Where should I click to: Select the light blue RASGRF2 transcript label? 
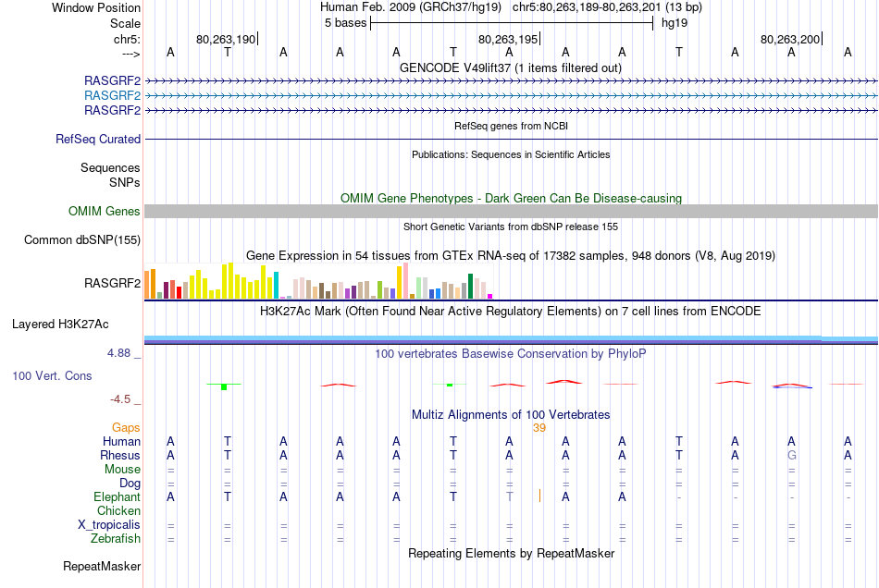pyautogui.click(x=112, y=96)
